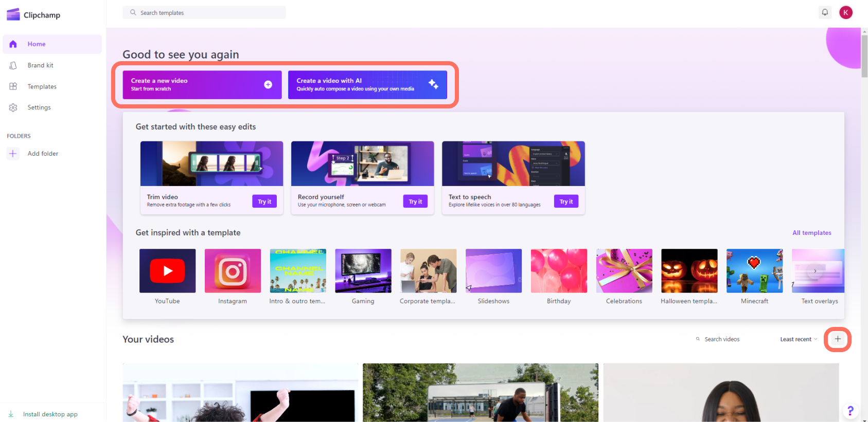Select the YouTube template icon
The width and height of the screenshot is (868, 422).
(x=167, y=271)
